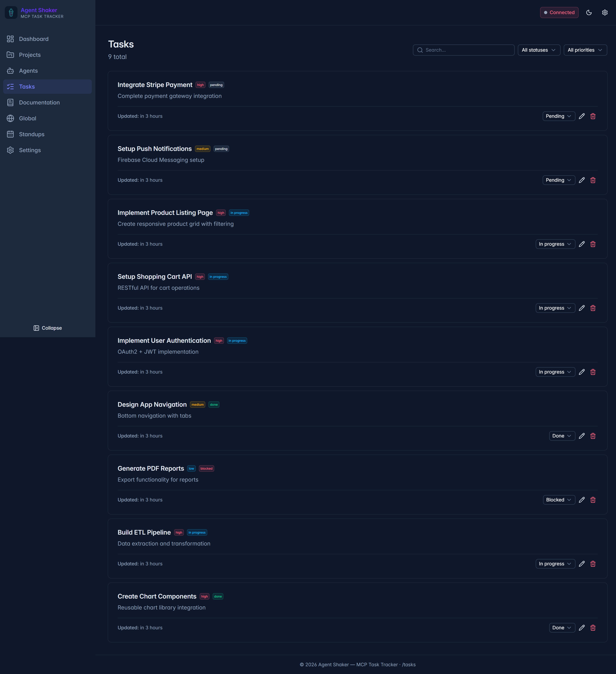
Task: Edit the Setup Push Notifications task
Action: click(x=582, y=180)
